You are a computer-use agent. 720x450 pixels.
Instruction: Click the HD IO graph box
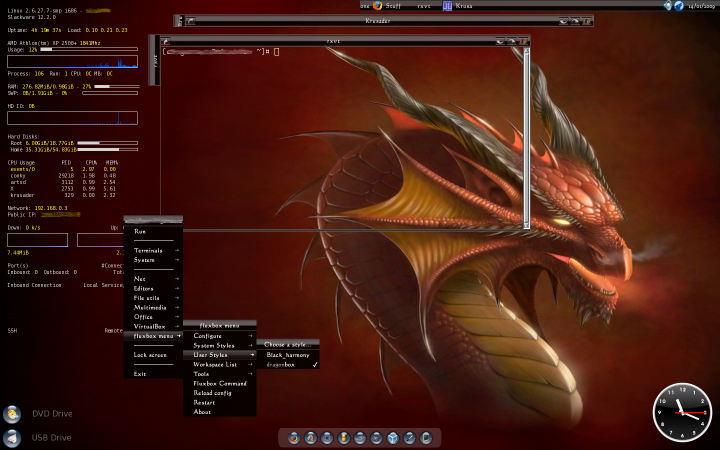[73, 118]
